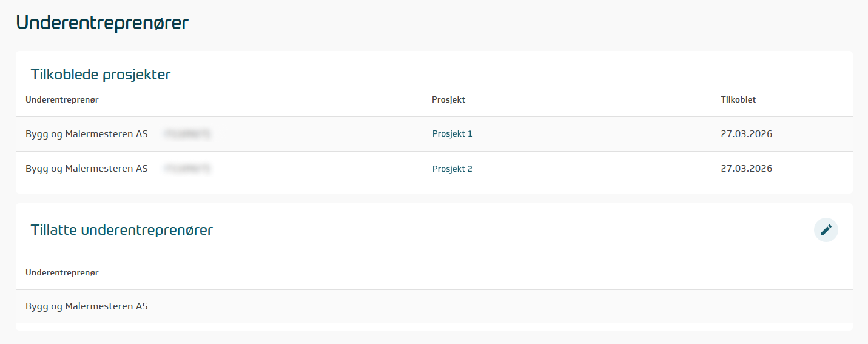Click Underentreprenør column header in Tillatte underentreprenører
This screenshot has height=344, width=868.
click(x=62, y=273)
